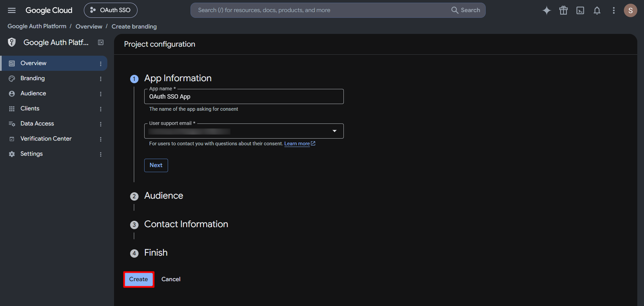The image size is (644, 306).
Task: Focus the App name input field
Action: click(x=244, y=97)
